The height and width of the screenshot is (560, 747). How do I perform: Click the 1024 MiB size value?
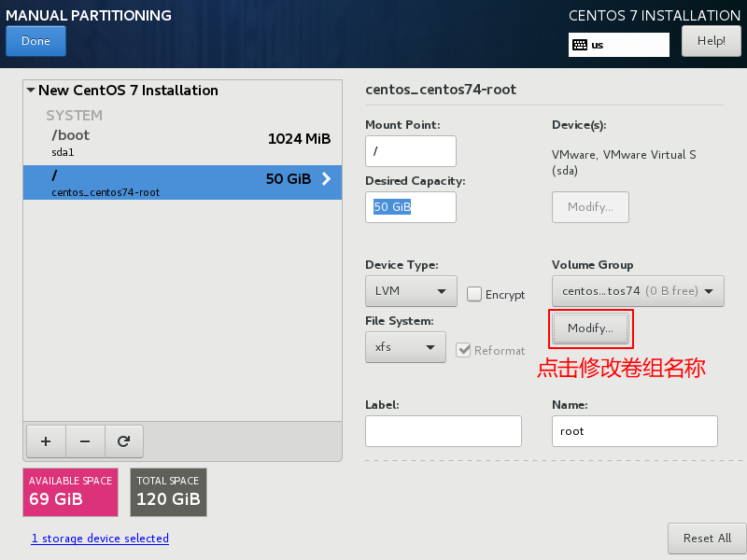pyautogui.click(x=299, y=138)
